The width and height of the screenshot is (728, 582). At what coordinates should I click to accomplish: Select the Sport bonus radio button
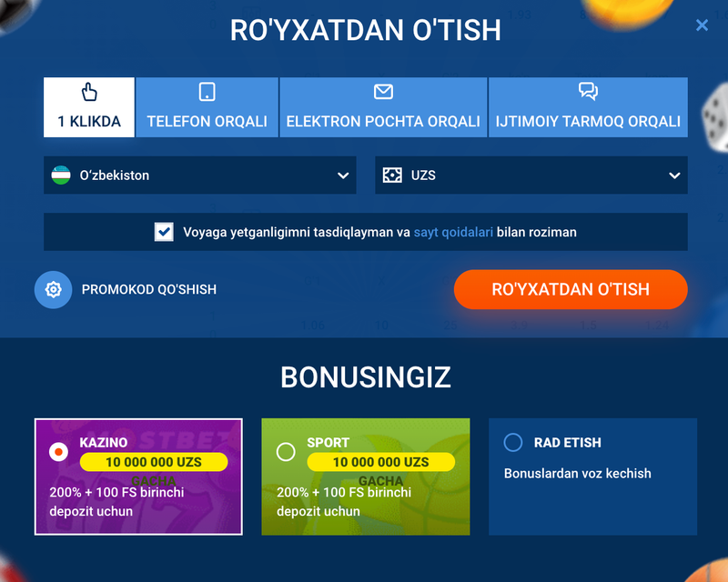pyautogui.click(x=286, y=452)
